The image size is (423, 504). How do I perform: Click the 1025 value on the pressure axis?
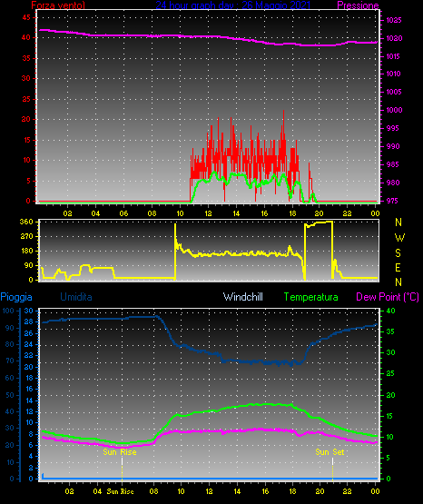[394, 20]
